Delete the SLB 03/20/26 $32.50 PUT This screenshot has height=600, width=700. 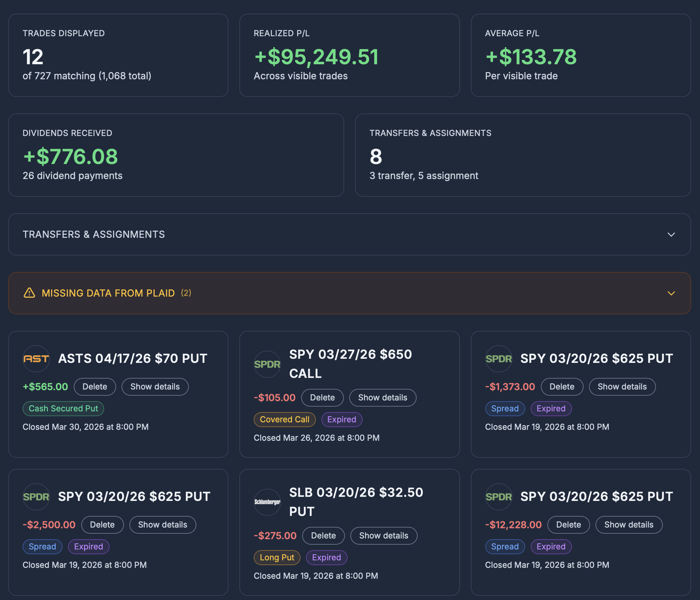click(x=323, y=535)
